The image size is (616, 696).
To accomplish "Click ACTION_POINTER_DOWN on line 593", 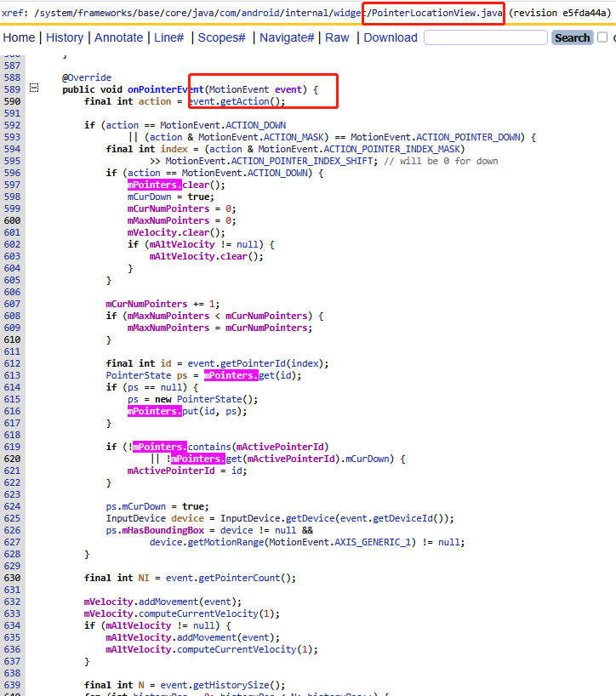I will coord(469,137).
